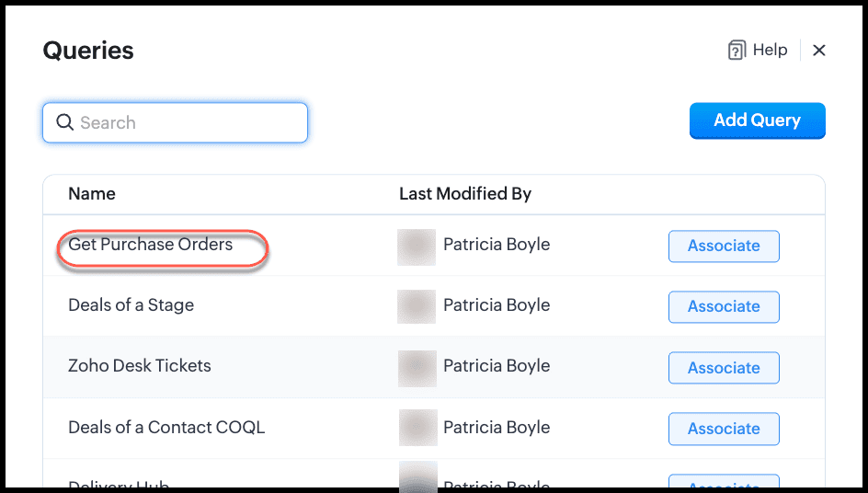Viewport: 868px width, 493px height.
Task: Open the Zoho Desk Tickets query name
Action: coord(140,366)
